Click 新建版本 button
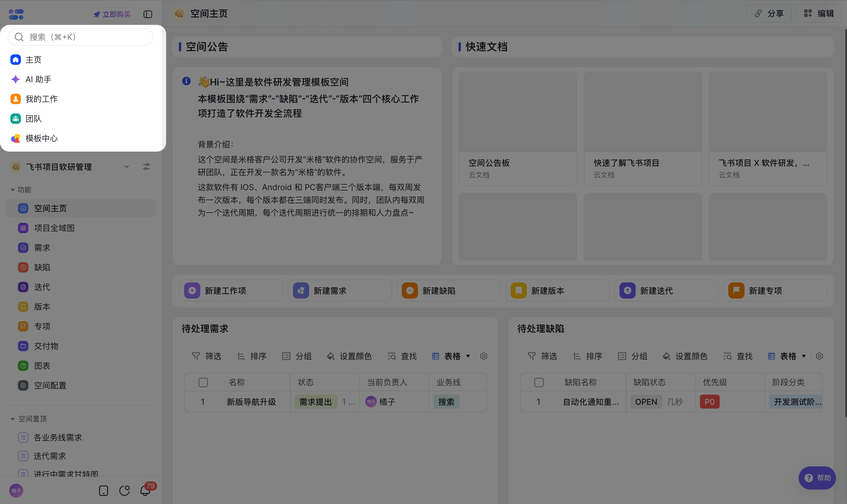847x504 pixels. click(558, 291)
